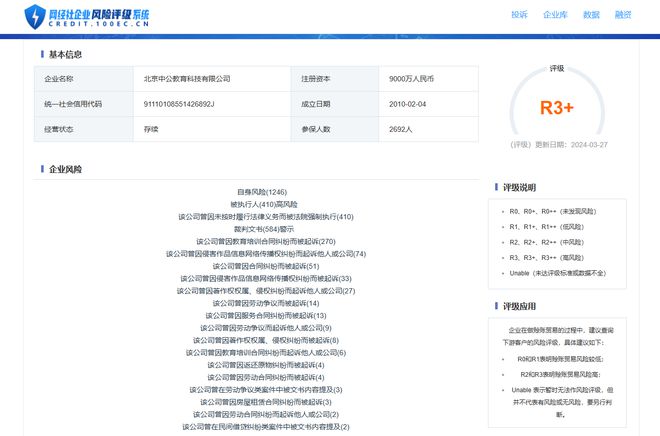This screenshot has height=436, width=660.
Task: Click the 参保人数 label cell
Action: (335, 129)
